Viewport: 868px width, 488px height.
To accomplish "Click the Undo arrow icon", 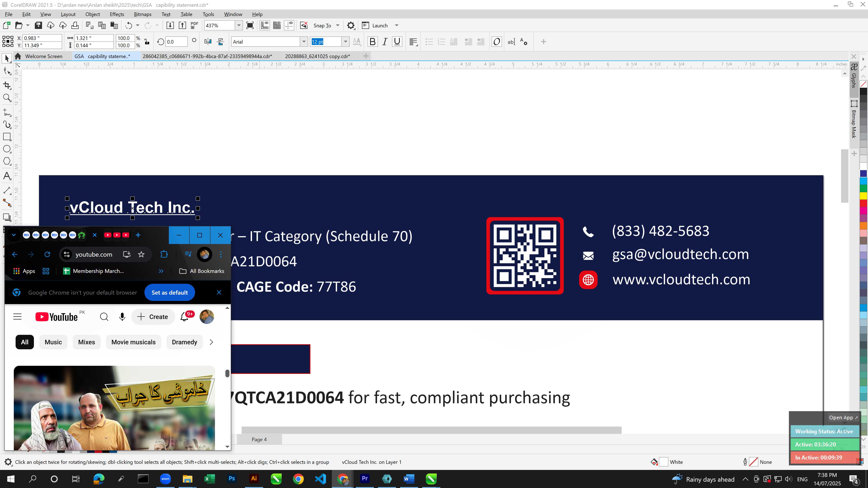I will 129,25.
